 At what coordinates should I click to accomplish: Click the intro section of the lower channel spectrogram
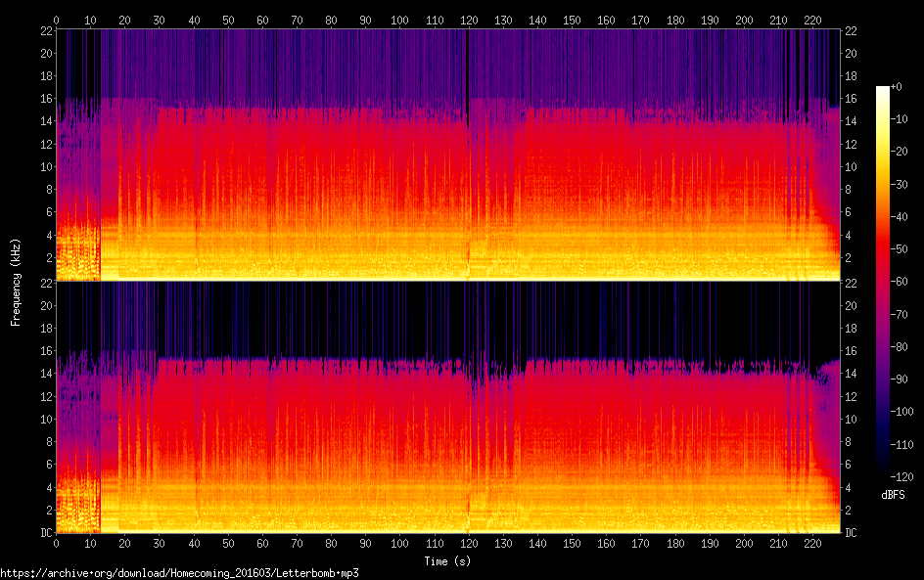tap(78, 469)
